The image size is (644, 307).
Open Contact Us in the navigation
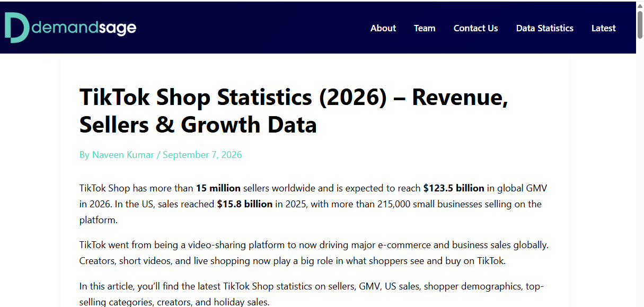point(475,28)
